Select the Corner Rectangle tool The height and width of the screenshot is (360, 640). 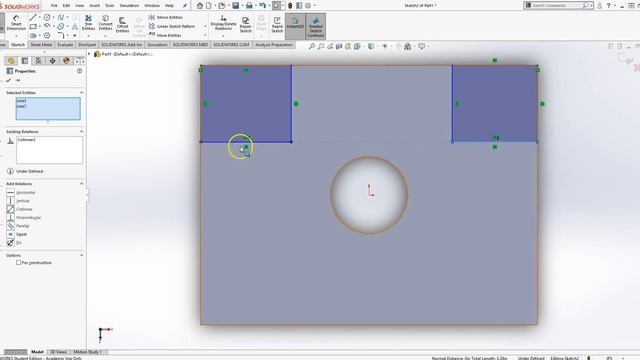coord(33,27)
